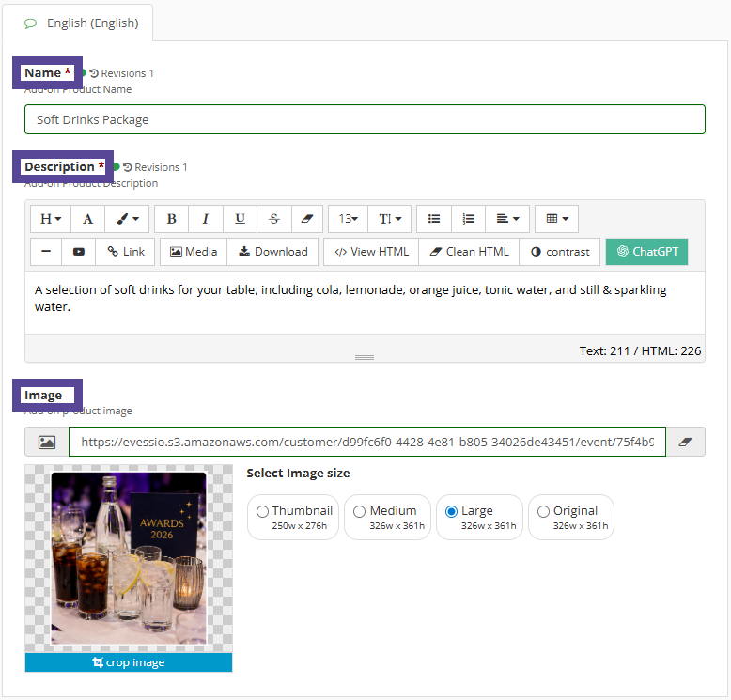
Task: Click the Text: 211 / HTML: 226 counter
Action: point(640,351)
